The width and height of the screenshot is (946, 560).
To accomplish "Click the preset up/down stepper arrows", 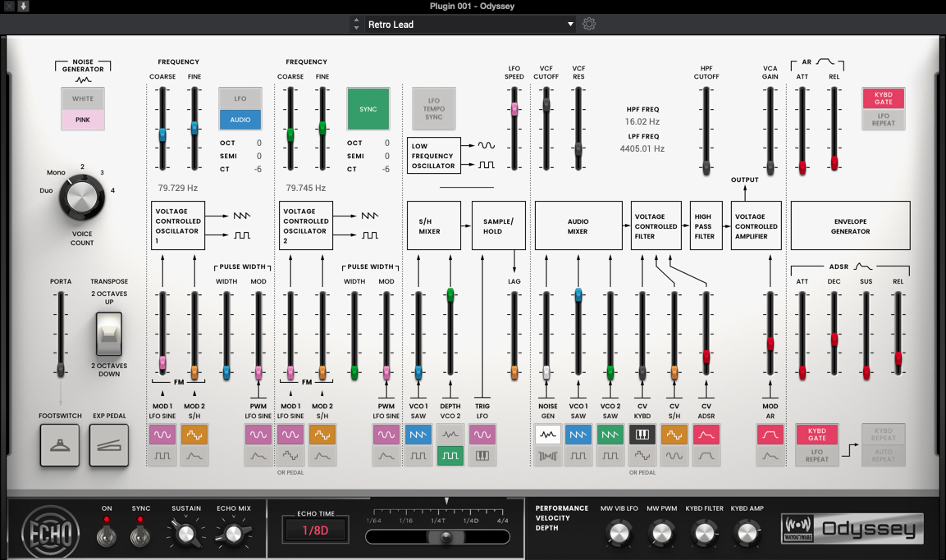I will (x=355, y=24).
